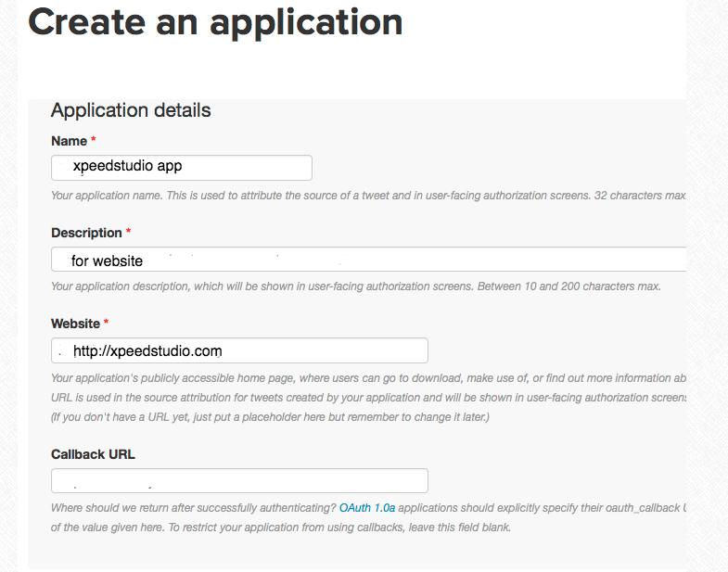728x572 pixels.
Task: Click the Callback URL field label
Action: (93, 454)
